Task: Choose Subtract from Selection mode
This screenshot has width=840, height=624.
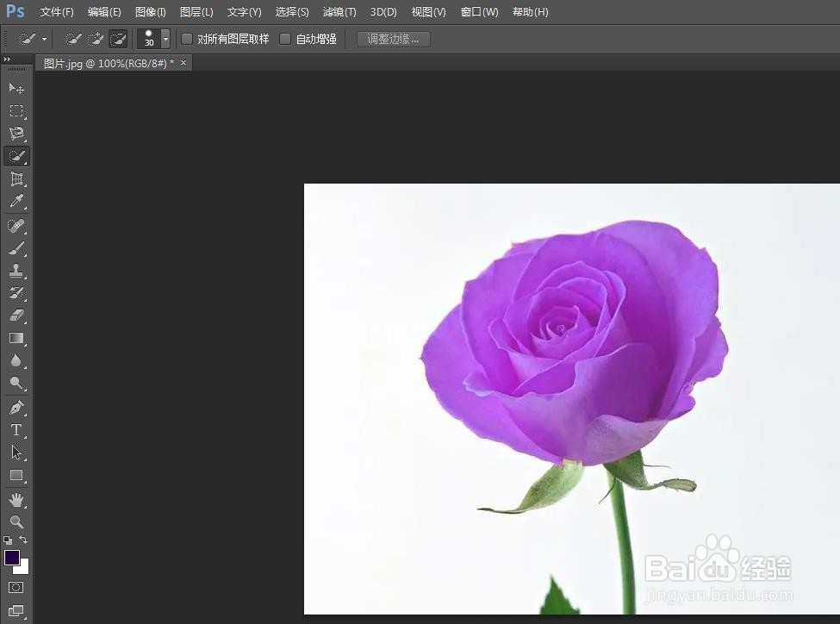Action: pyautogui.click(x=118, y=39)
